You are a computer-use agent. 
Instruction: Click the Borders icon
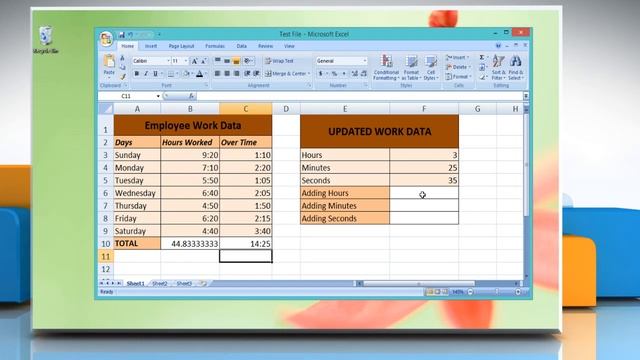tap(171, 74)
